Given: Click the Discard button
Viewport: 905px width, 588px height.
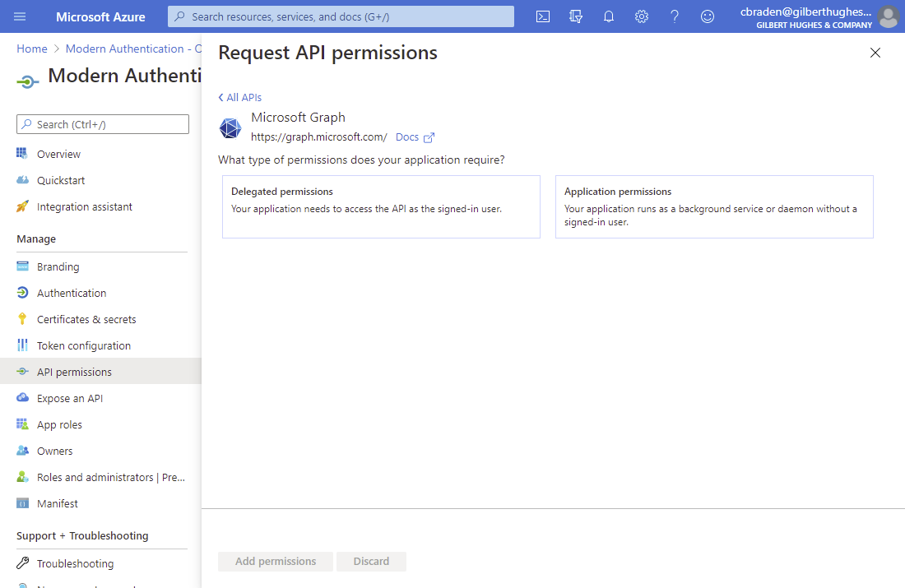Looking at the screenshot, I should (371, 562).
